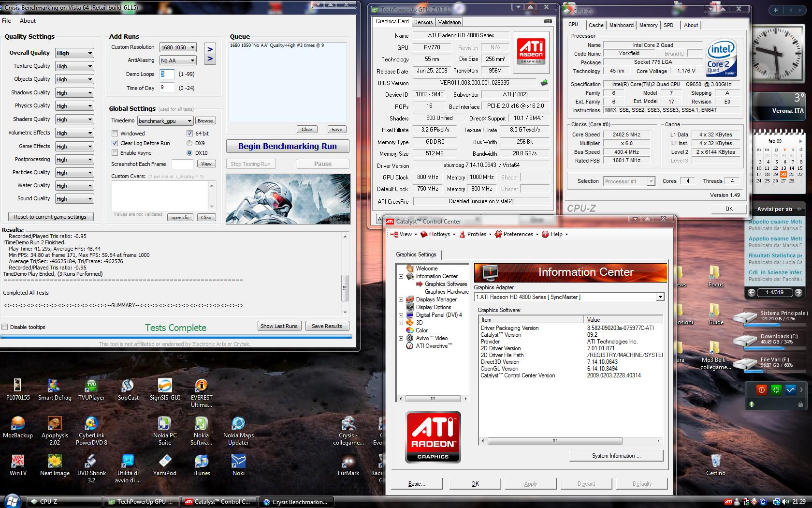Expand the Displays Manager tree node
Image resolution: width=812 pixels, height=508 pixels.
pos(401,299)
